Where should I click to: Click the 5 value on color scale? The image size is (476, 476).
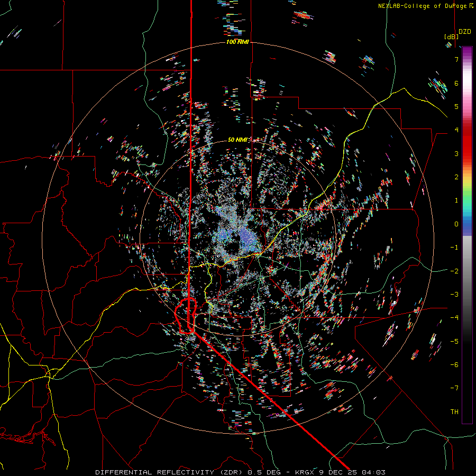[456, 106]
